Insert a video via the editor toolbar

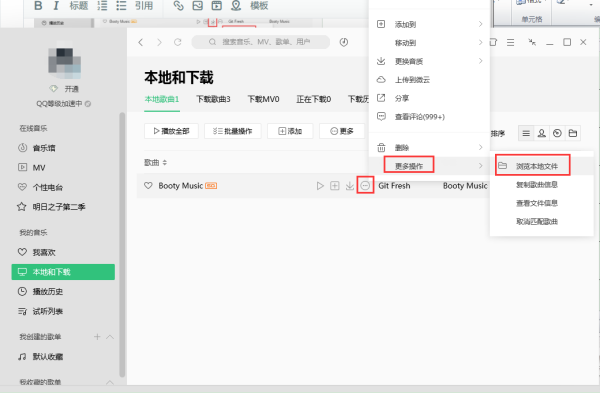tap(217, 6)
